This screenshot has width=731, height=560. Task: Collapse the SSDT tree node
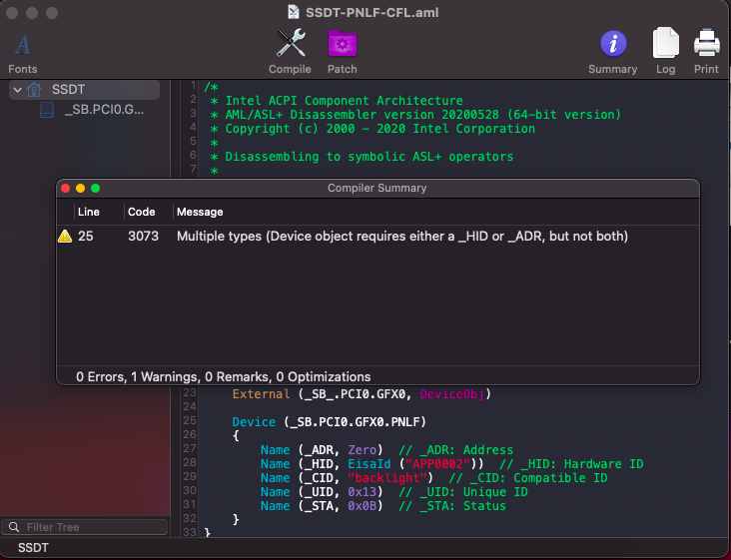17,90
